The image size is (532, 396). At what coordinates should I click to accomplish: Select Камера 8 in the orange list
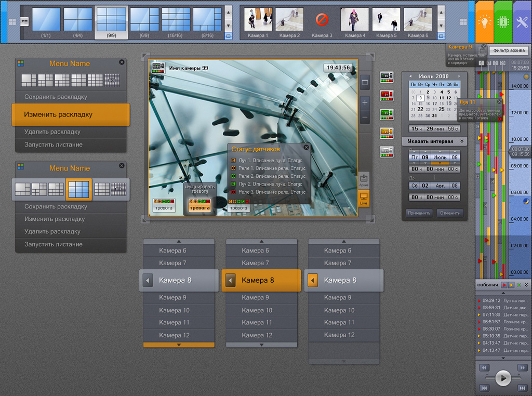[261, 280]
